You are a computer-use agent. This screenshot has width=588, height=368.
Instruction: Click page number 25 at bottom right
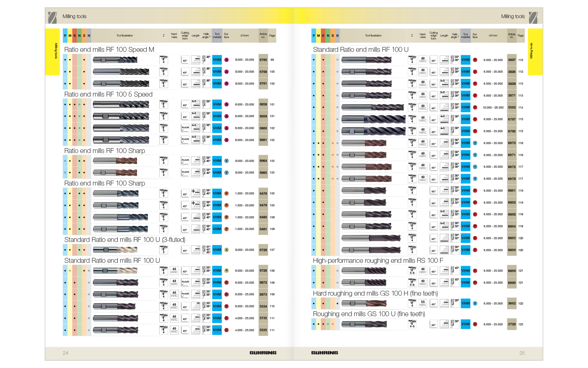(x=522, y=353)
